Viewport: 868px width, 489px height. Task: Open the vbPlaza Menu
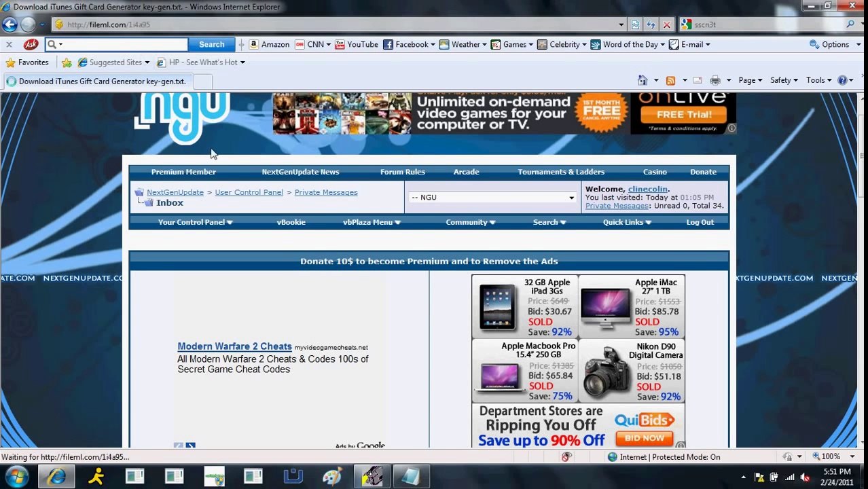pyautogui.click(x=371, y=222)
